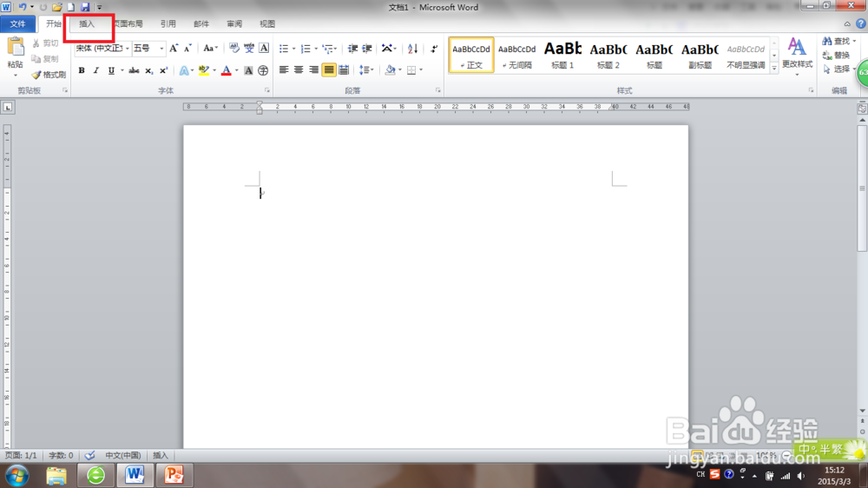Align text to the right

[313, 69]
